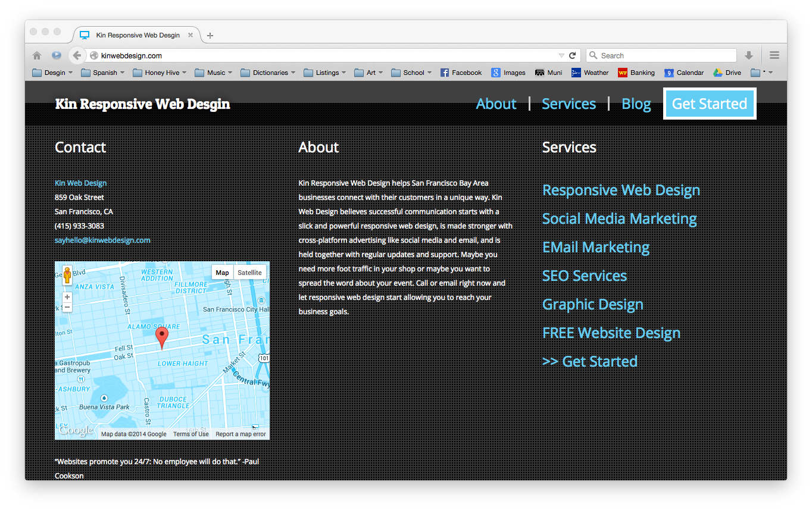Expand the Dictionaries bookmarks folder
Screen dimensions: 812x510
point(268,73)
